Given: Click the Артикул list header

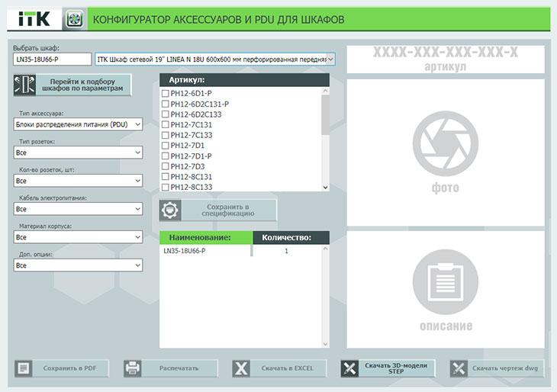Looking at the screenshot, I should 244,80.
